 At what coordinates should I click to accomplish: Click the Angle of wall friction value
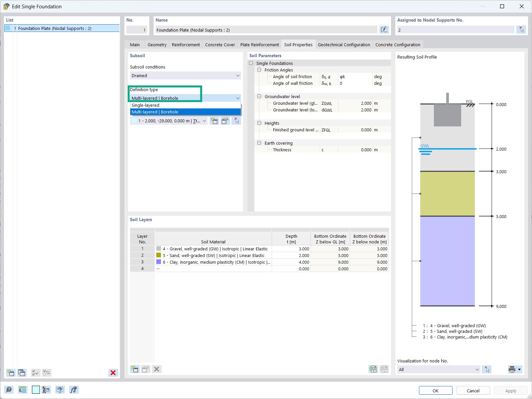pos(355,83)
